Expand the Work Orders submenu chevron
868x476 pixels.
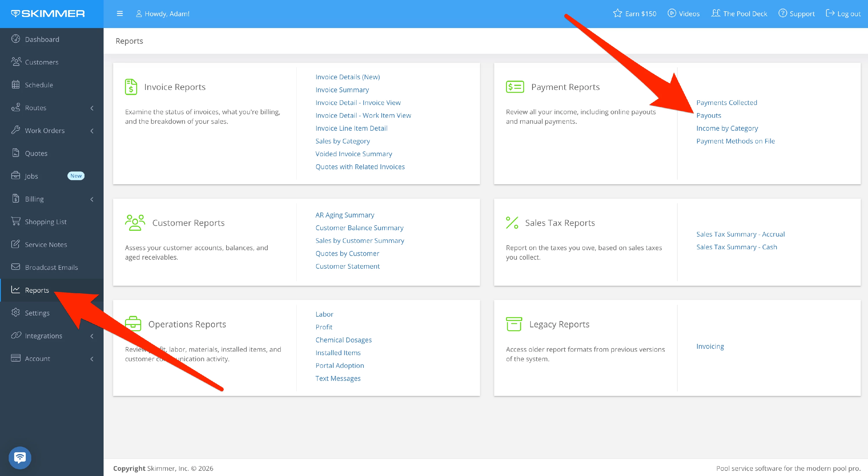[x=92, y=131]
